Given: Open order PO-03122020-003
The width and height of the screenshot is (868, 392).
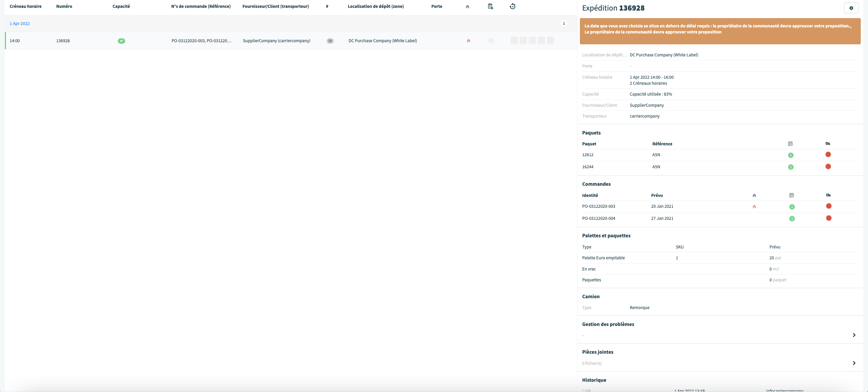Looking at the screenshot, I should tap(599, 206).
